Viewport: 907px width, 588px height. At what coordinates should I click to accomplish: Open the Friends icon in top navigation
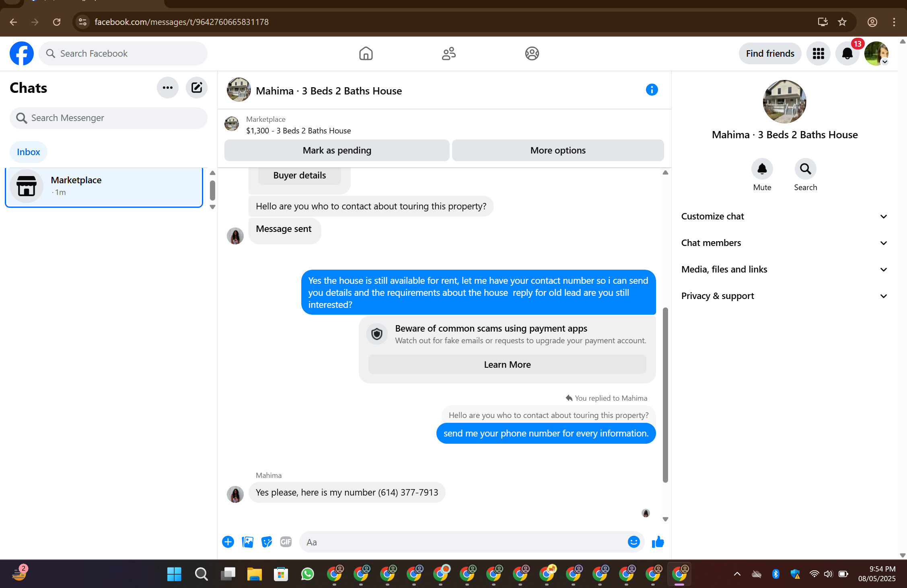[x=449, y=53]
